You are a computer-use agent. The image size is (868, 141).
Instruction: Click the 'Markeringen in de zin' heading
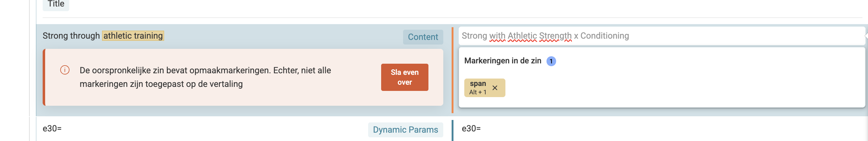coord(502,61)
